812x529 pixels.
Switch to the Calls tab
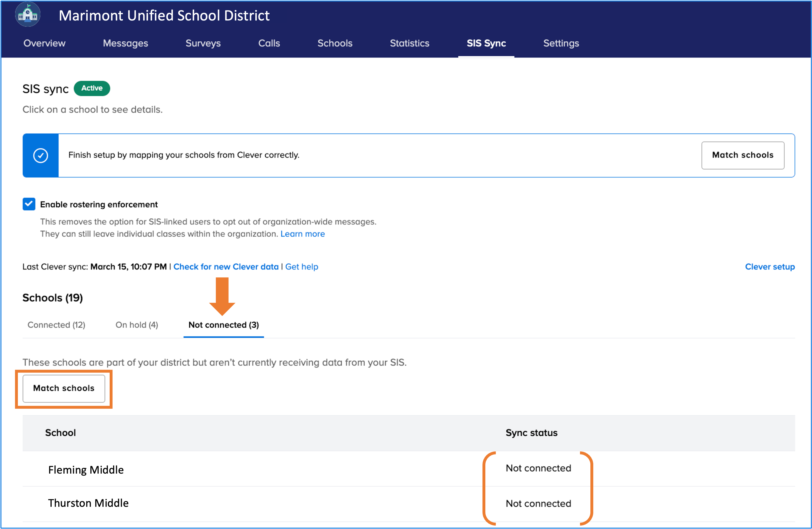(x=269, y=43)
